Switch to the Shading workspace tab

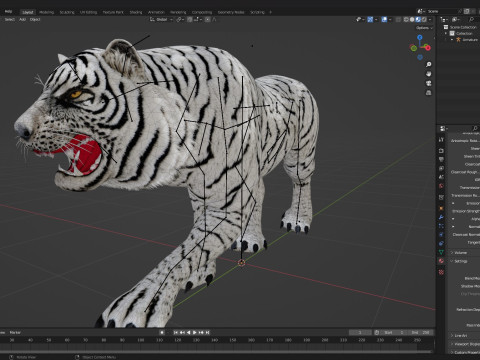click(136, 12)
